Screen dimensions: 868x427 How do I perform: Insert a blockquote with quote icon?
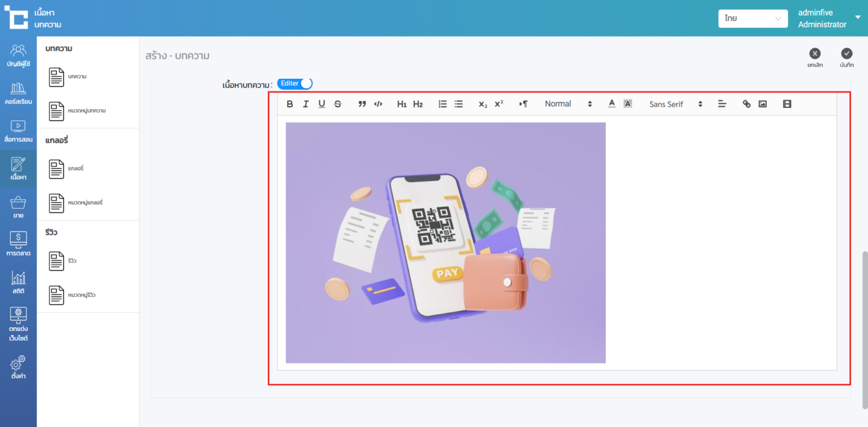coord(362,104)
